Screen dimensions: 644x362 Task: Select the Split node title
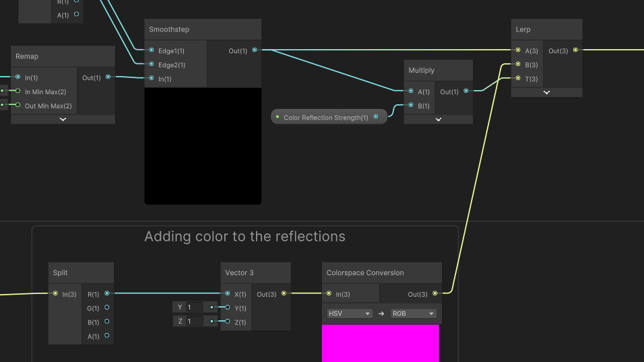60,273
